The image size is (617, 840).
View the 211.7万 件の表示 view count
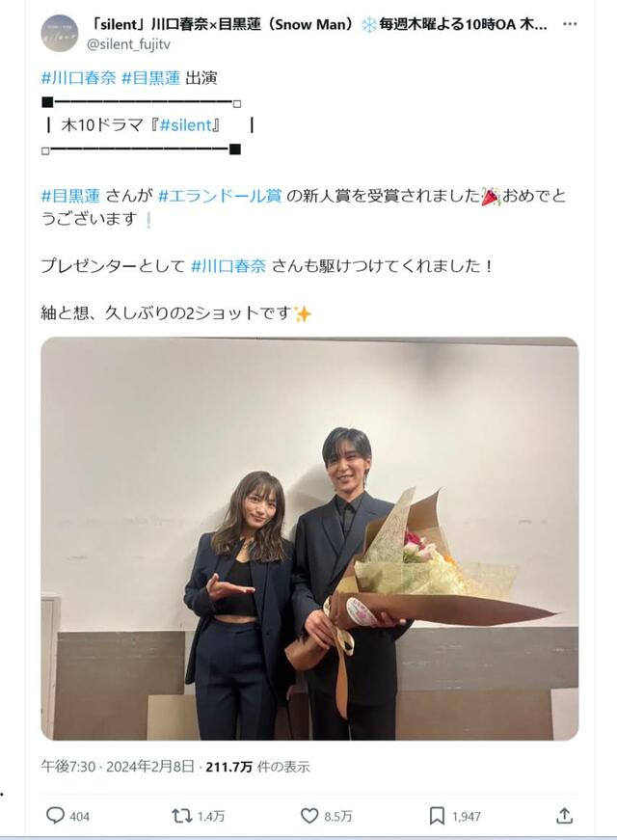(x=257, y=767)
